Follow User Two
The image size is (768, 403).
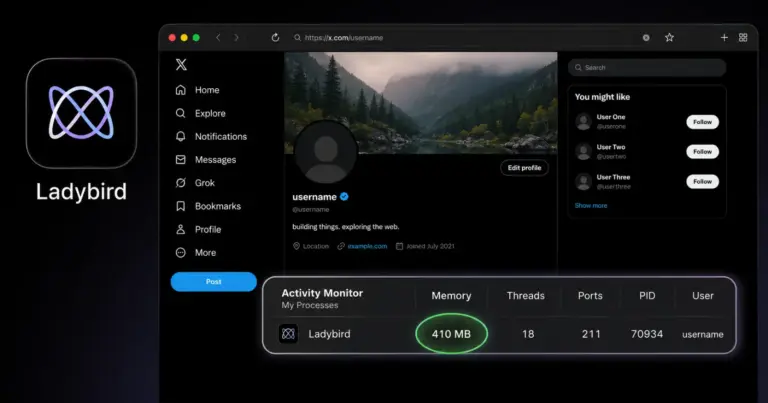point(702,152)
